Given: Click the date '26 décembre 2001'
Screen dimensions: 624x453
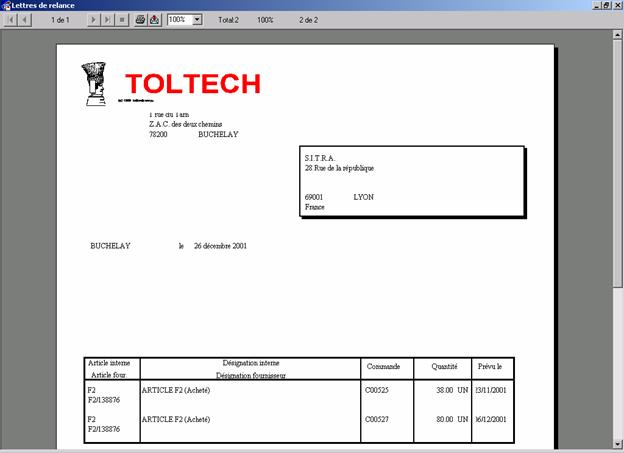Looking at the screenshot, I should [220, 246].
